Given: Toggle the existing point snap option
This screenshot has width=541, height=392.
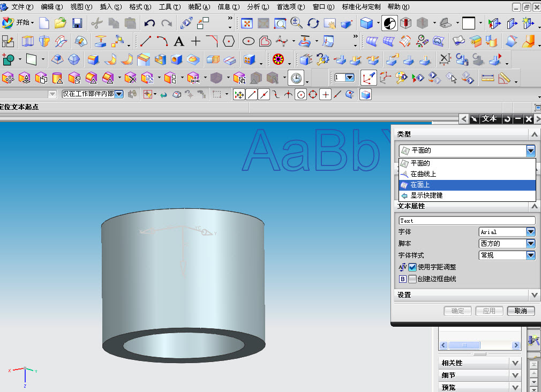Looking at the screenshot, I should (x=325, y=95).
